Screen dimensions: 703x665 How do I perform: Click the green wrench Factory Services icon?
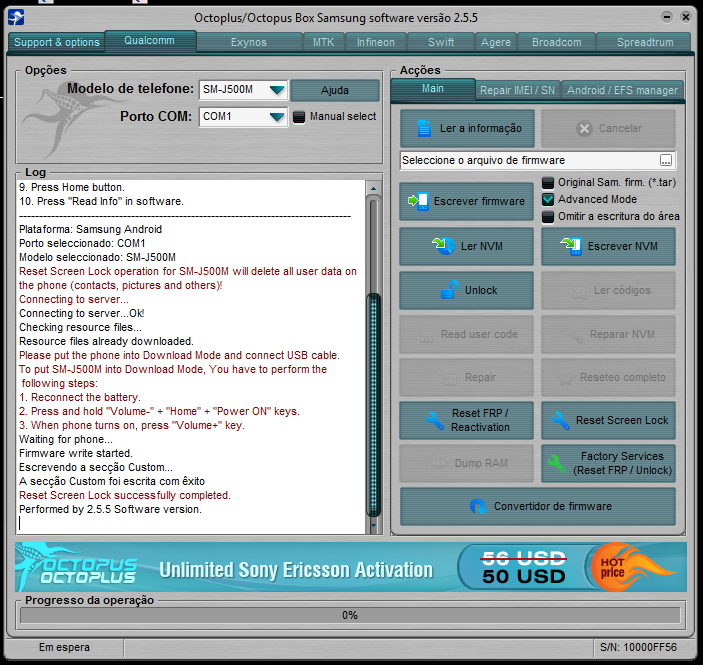point(557,463)
